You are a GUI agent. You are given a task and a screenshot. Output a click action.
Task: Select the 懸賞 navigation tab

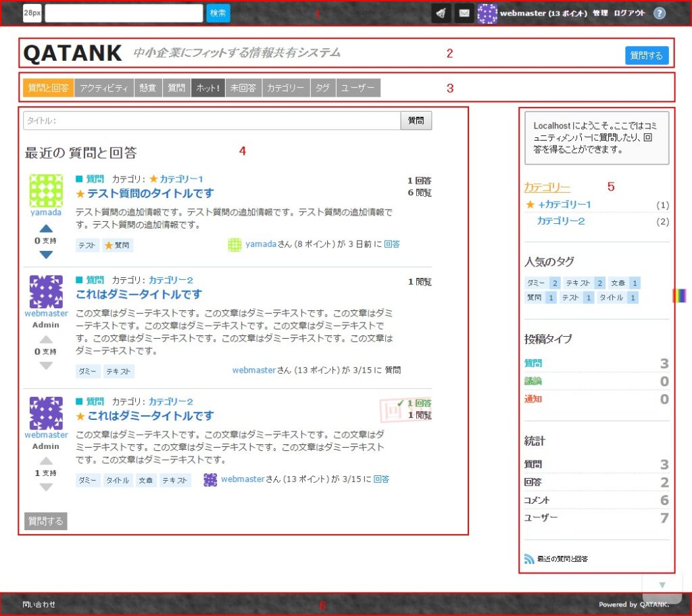tap(148, 88)
